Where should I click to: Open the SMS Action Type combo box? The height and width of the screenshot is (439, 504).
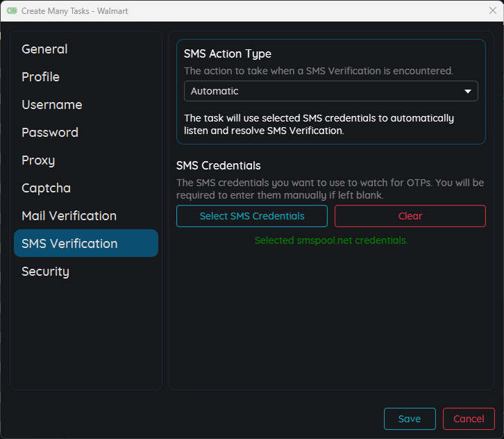click(x=330, y=91)
